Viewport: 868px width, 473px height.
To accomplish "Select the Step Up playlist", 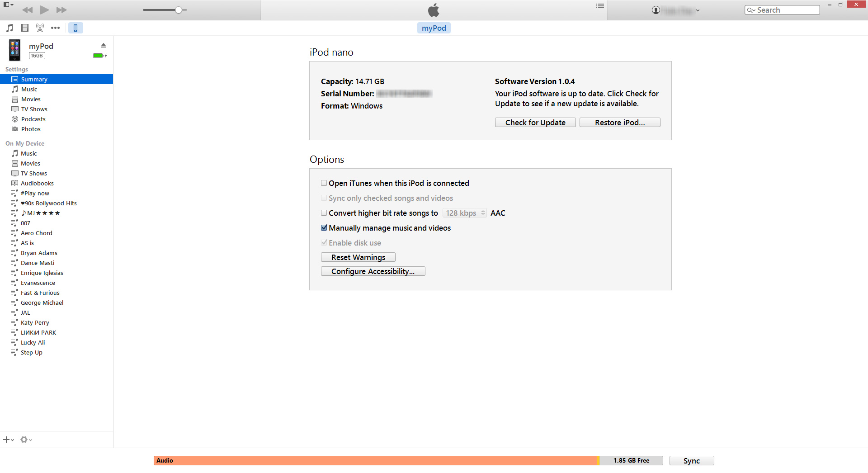I will pyautogui.click(x=57, y=352).
